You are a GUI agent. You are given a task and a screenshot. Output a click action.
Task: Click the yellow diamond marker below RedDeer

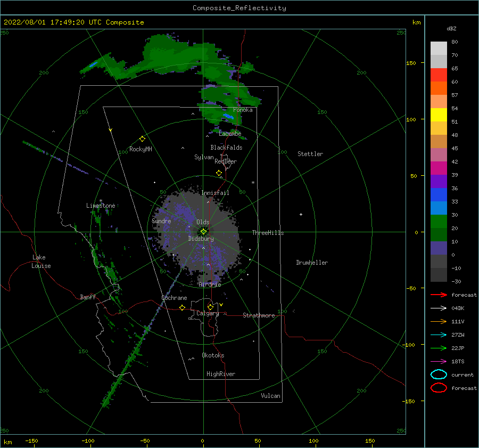click(x=219, y=173)
